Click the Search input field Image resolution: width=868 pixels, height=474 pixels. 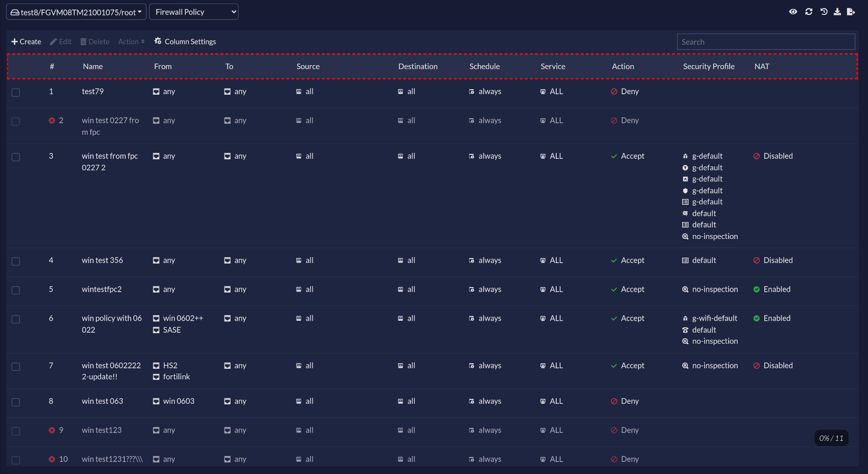(766, 42)
